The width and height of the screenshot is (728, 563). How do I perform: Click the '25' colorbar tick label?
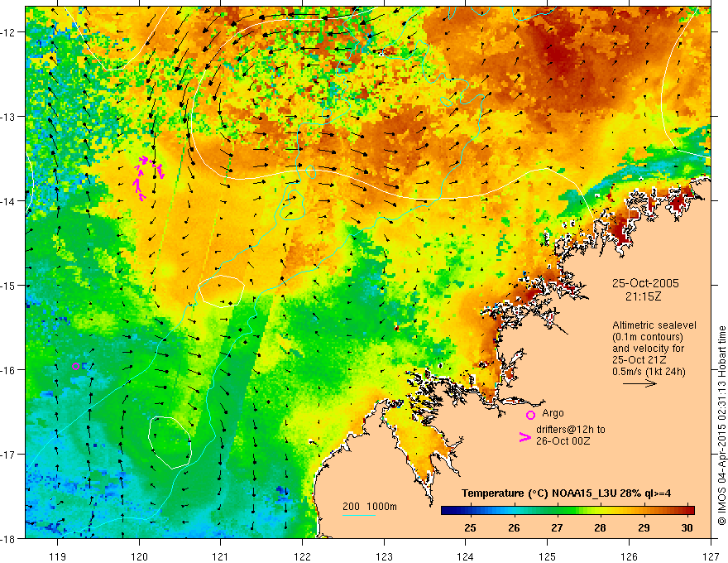[470, 527]
